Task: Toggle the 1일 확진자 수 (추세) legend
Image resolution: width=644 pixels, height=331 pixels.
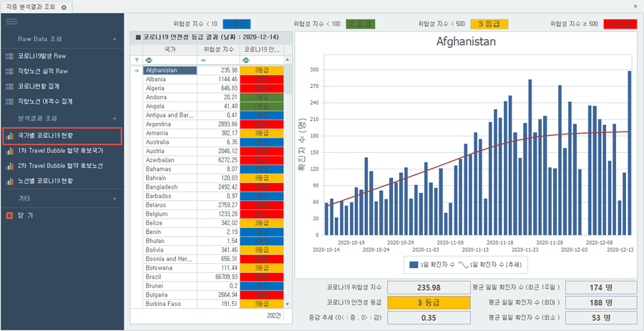Action: point(490,265)
